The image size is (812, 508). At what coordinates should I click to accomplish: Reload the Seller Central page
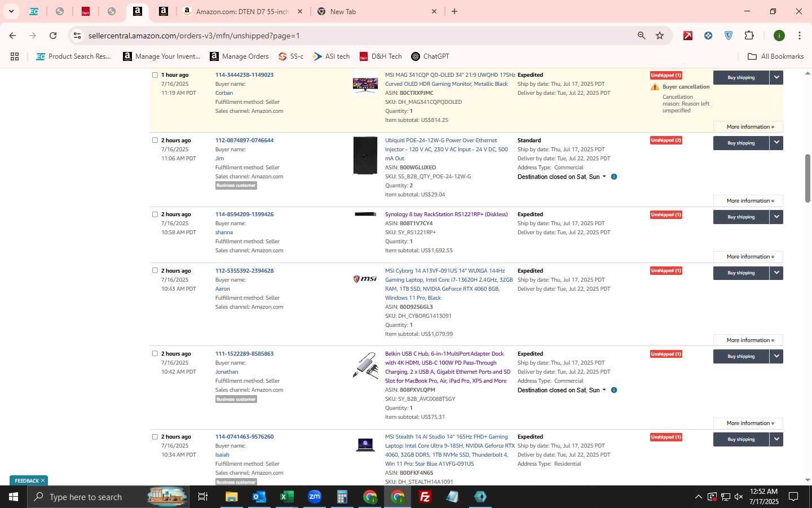[x=53, y=36]
